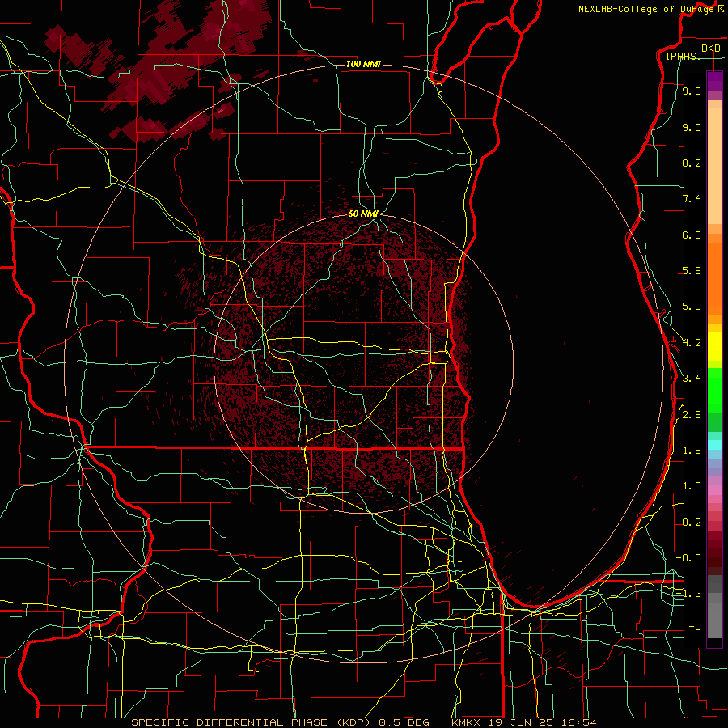Click the 5.0 scale value
The image size is (728, 728).
[x=692, y=307]
